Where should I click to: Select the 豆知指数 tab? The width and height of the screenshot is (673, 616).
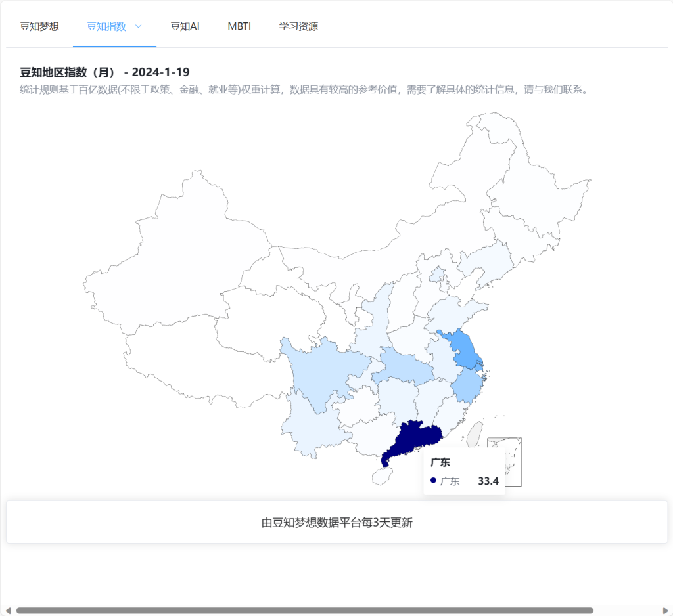[x=106, y=26]
